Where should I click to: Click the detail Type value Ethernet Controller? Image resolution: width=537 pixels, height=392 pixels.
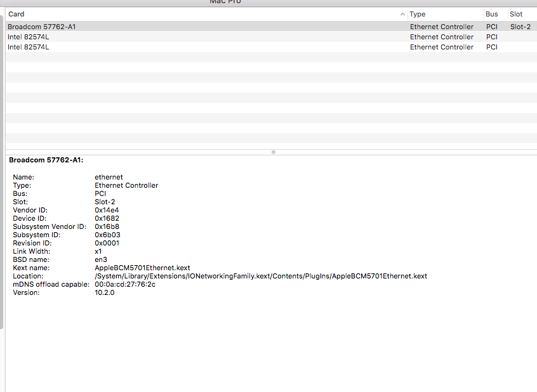[x=126, y=185]
